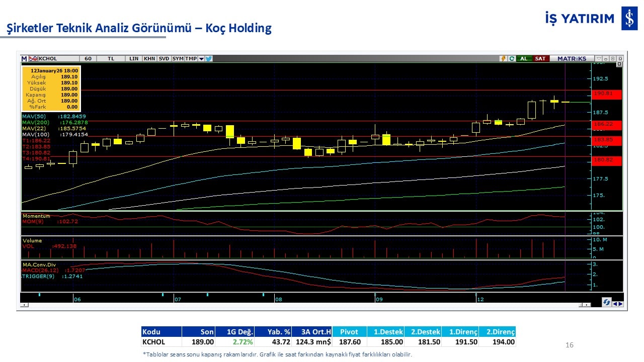Click the Twitter bird icon
644x362 pixels.
tap(209, 59)
